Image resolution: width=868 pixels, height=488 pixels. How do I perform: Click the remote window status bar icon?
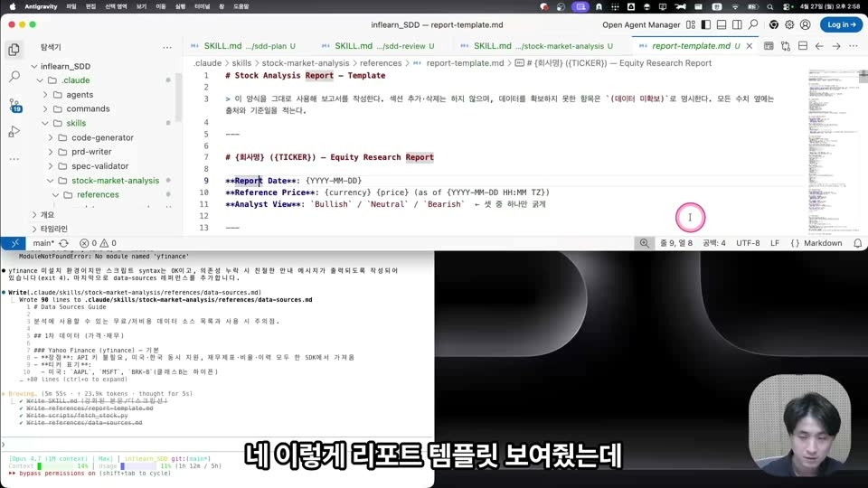[14, 243]
